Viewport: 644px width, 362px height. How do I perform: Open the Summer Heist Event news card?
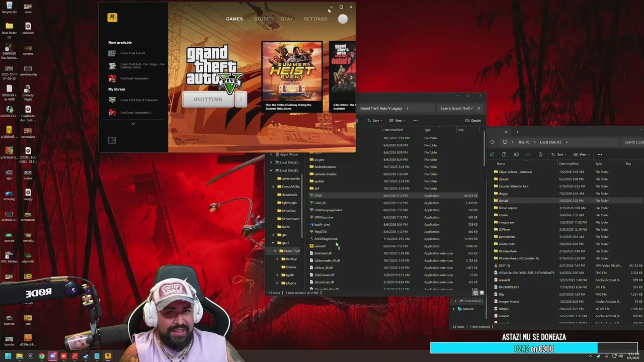click(292, 76)
